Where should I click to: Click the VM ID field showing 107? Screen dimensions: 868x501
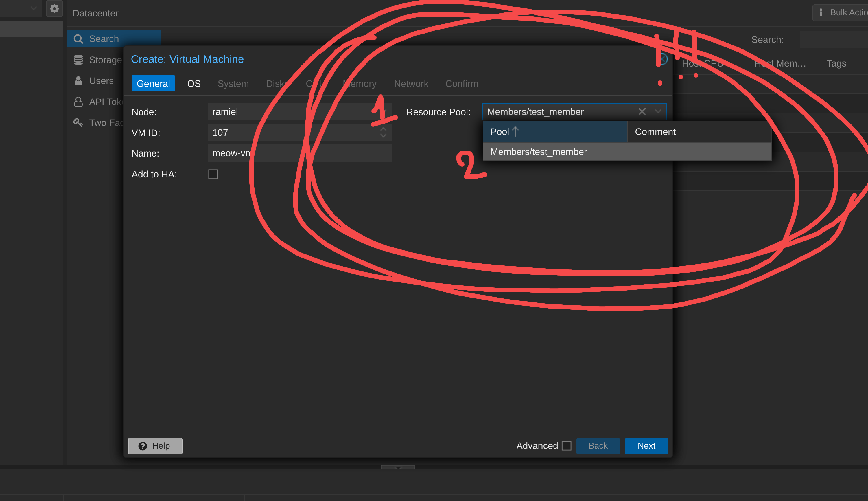[x=299, y=133]
